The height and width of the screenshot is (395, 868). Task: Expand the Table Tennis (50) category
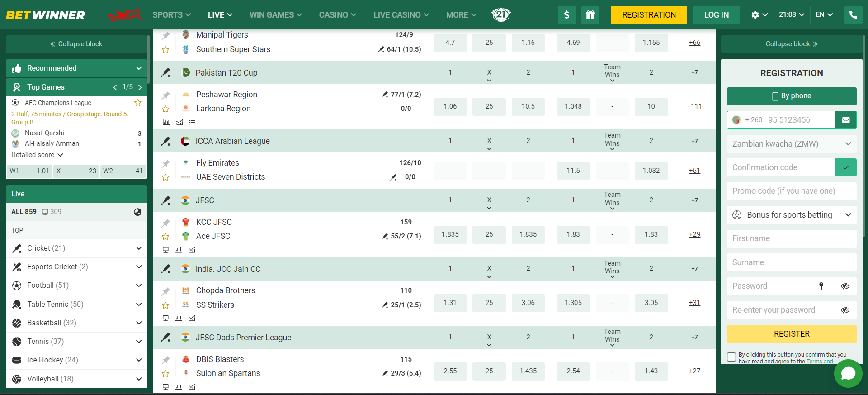(139, 304)
